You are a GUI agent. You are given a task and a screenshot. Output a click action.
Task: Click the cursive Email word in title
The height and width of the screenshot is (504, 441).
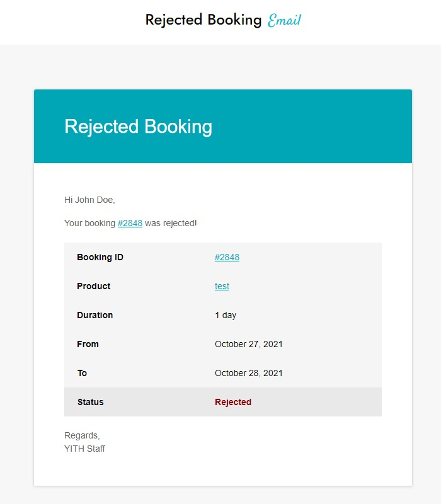pyautogui.click(x=284, y=20)
